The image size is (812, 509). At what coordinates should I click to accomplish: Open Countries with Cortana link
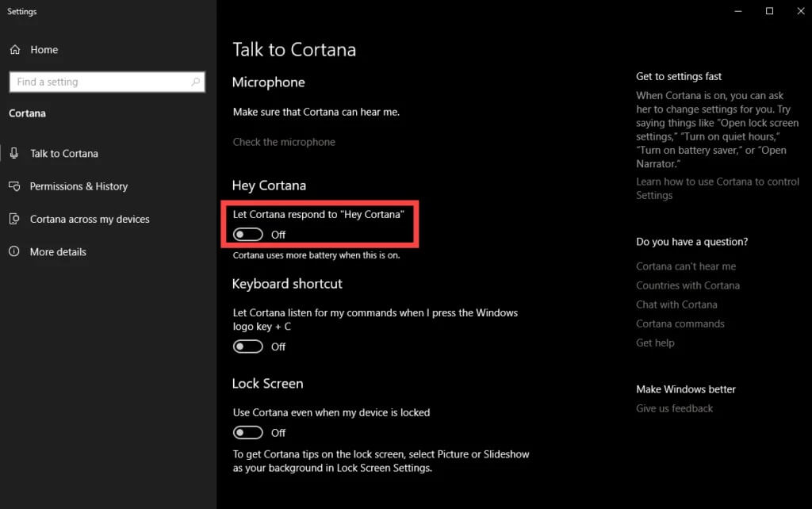pos(688,285)
